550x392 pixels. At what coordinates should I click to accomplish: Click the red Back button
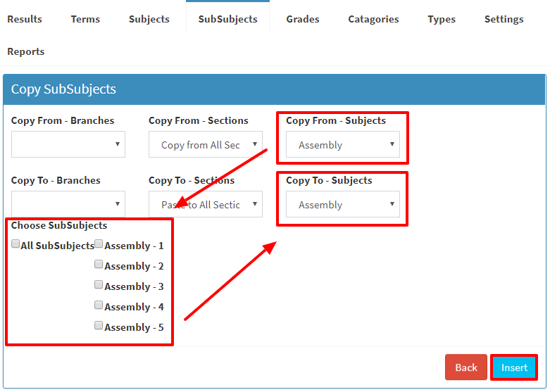click(x=466, y=367)
